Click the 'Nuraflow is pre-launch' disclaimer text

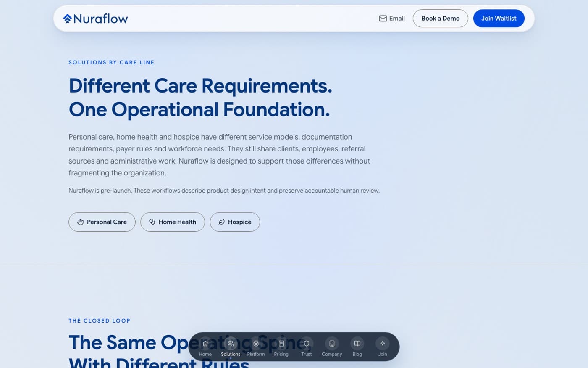tap(224, 191)
